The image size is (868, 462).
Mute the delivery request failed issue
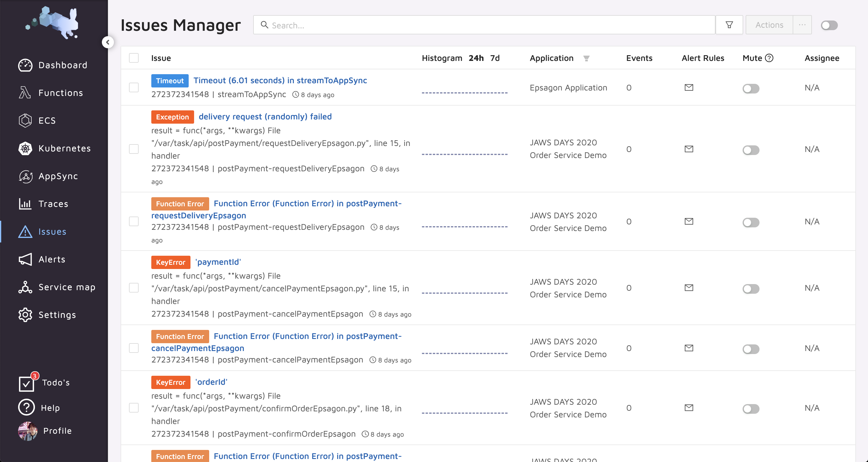[751, 150]
